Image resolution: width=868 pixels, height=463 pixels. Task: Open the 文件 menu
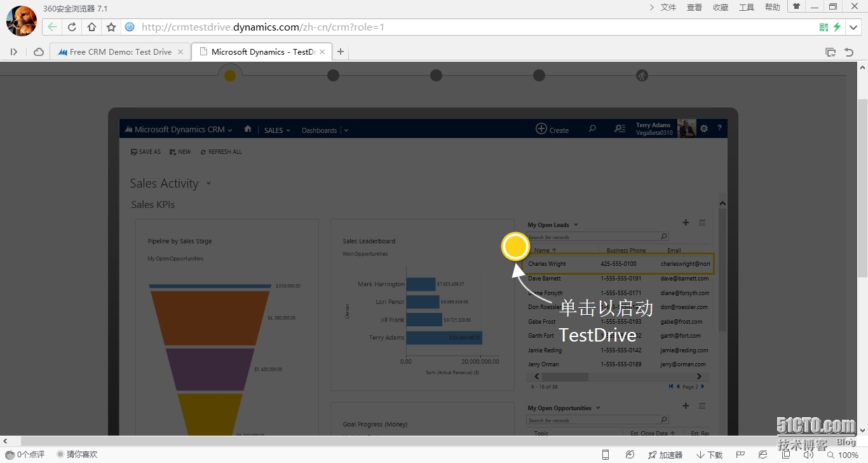[x=668, y=8]
